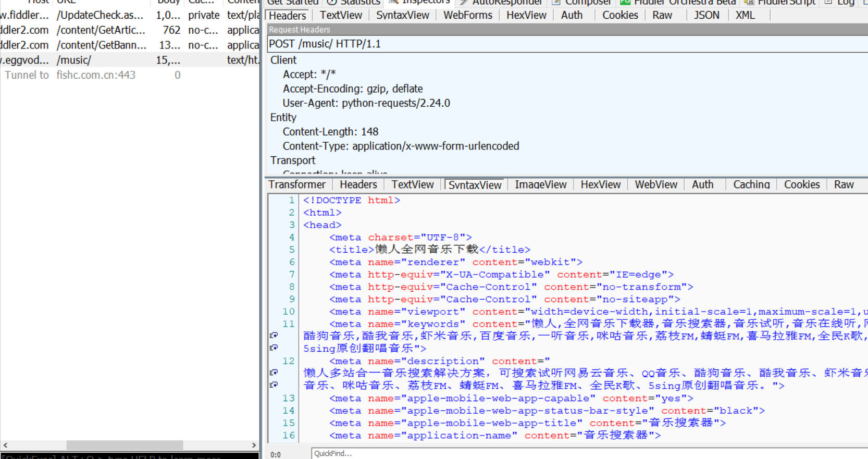The width and height of the screenshot is (868, 459).
Task: Click the title tag on line 5
Action: (430, 250)
